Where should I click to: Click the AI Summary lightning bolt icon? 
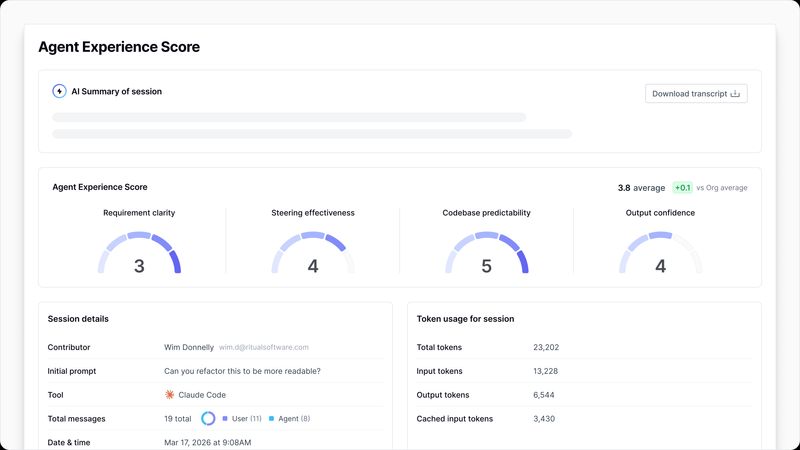[x=59, y=91]
